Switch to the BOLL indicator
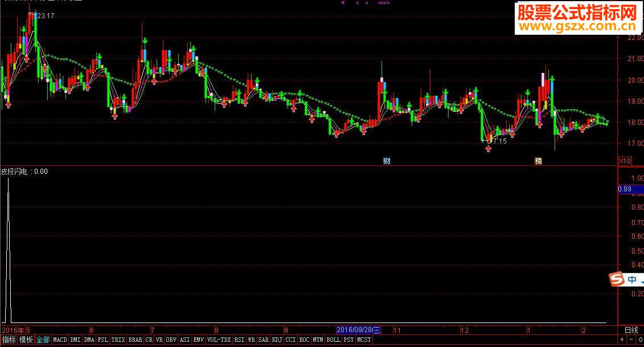644x347 pixels. click(334, 340)
